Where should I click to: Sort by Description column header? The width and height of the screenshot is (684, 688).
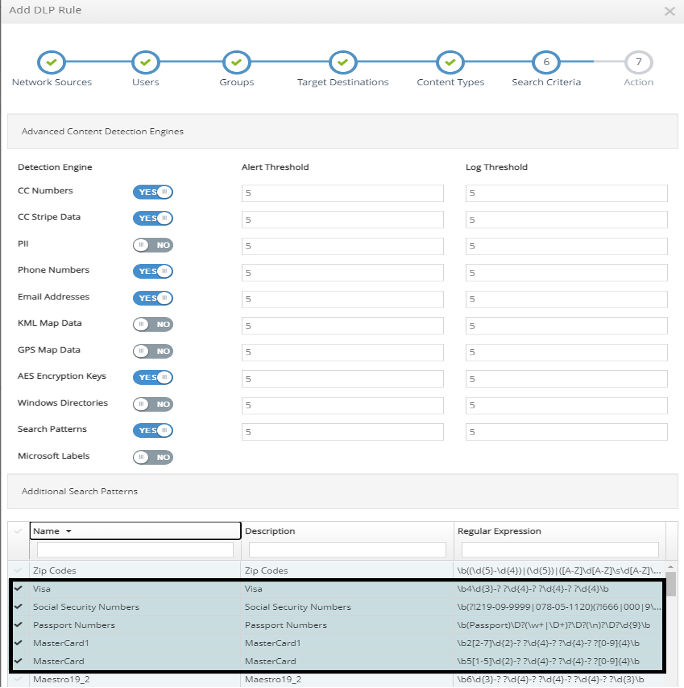tap(270, 531)
